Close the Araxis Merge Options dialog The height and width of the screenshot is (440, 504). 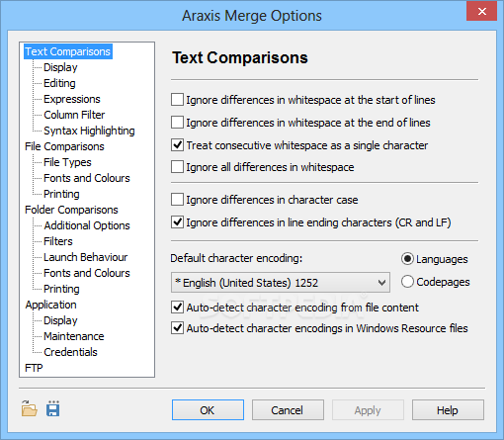pyautogui.click(x=481, y=11)
